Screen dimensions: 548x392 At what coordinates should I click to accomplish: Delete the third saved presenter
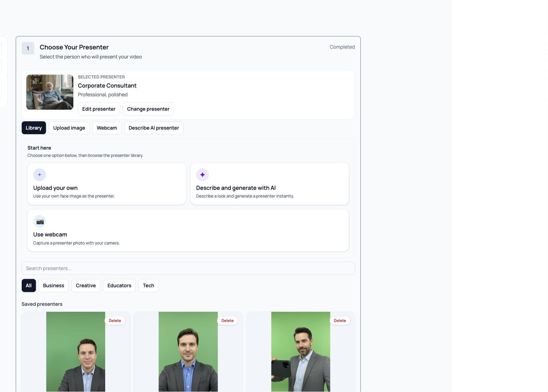tap(340, 321)
